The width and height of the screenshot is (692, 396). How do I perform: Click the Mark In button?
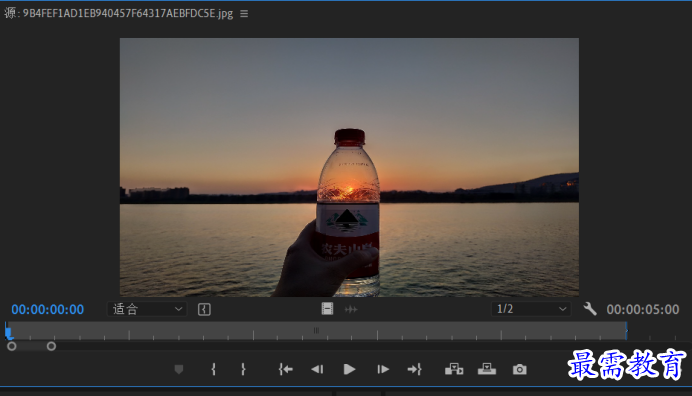(214, 369)
